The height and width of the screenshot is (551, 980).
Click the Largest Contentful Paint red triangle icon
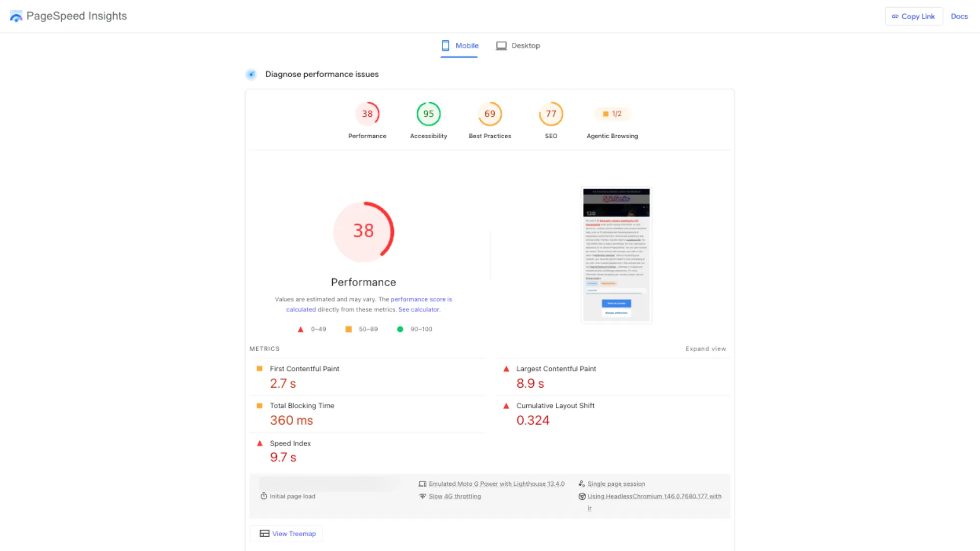(x=506, y=369)
